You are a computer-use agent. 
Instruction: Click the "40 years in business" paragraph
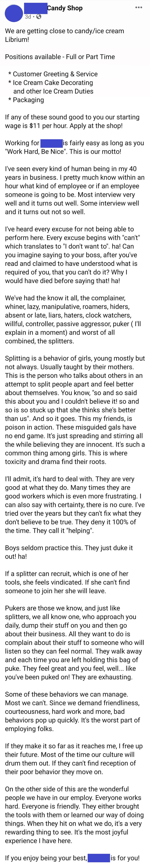[x=75, y=190]
